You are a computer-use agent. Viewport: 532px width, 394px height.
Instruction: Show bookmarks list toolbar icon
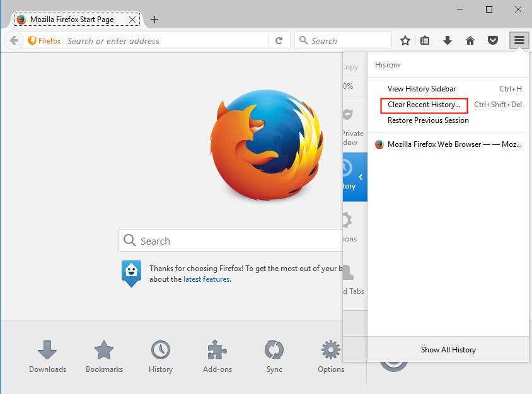pyautogui.click(x=425, y=40)
